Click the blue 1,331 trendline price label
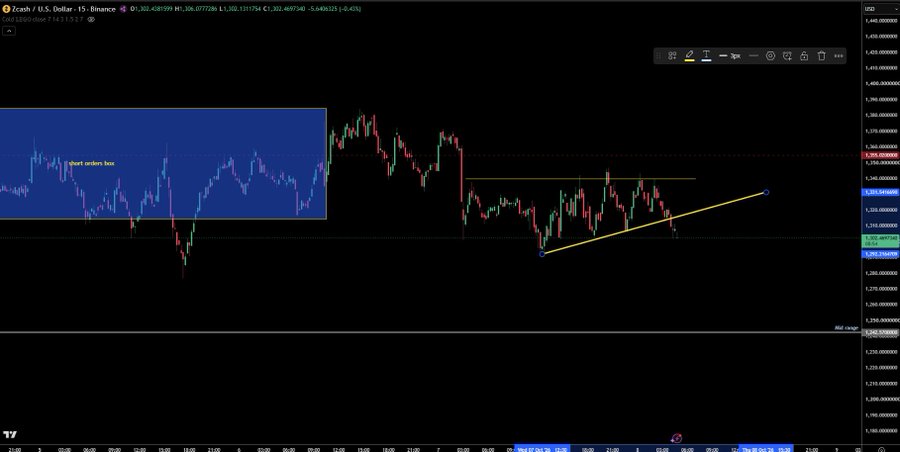900x452 pixels. tap(880, 192)
